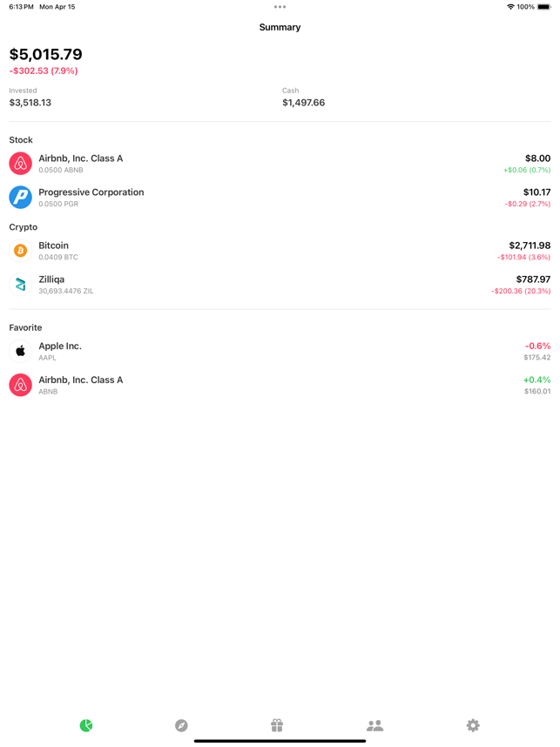Image resolution: width=560 pixels, height=747 pixels.
Task: Tap the Invested amount $3,518.13
Action: point(30,103)
